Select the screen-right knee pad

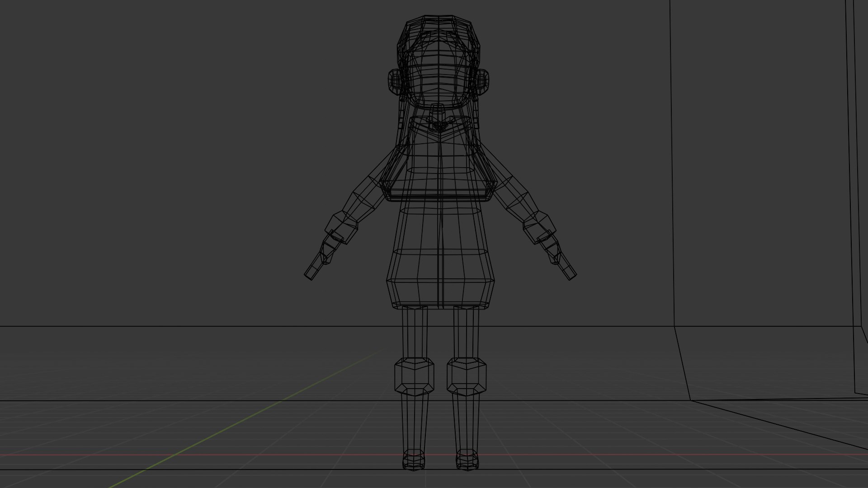[467, 376]
